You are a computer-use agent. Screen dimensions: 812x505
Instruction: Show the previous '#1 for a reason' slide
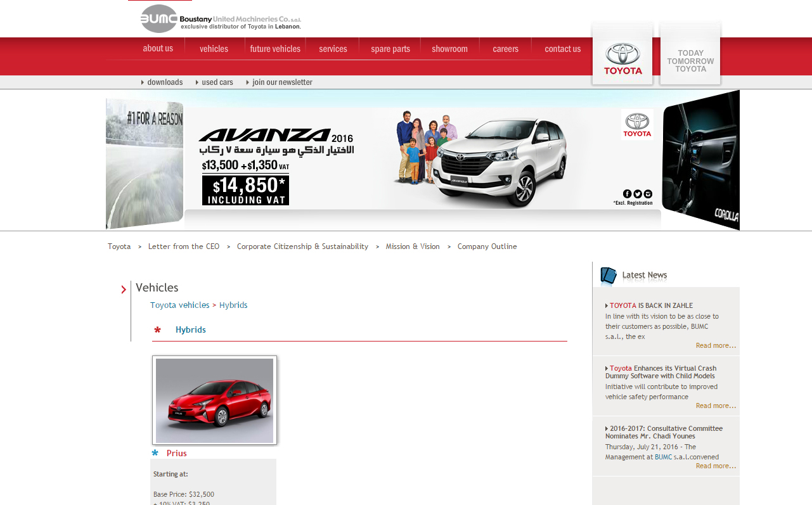pyautogui.click(x=145, y=163)
